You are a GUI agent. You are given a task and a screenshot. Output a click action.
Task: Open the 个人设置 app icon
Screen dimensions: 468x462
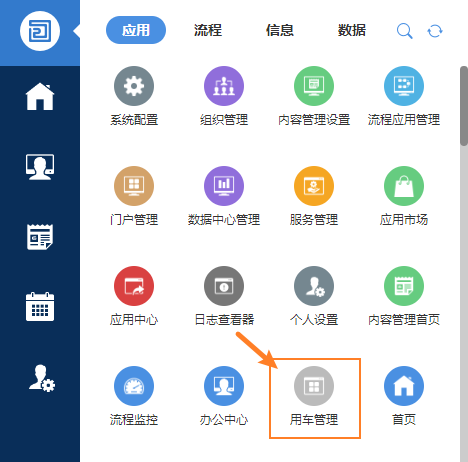coord(314,286)
